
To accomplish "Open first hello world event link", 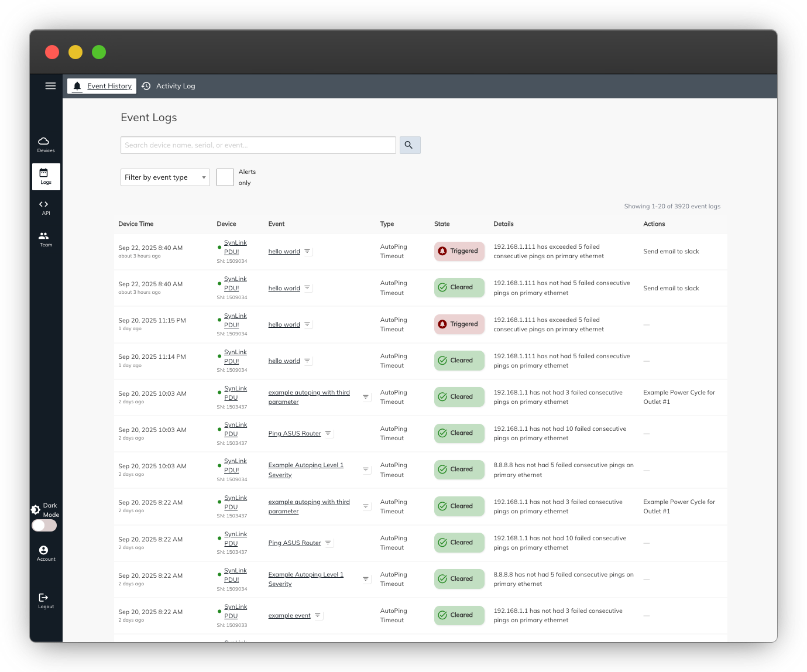I will pos(284,252).
